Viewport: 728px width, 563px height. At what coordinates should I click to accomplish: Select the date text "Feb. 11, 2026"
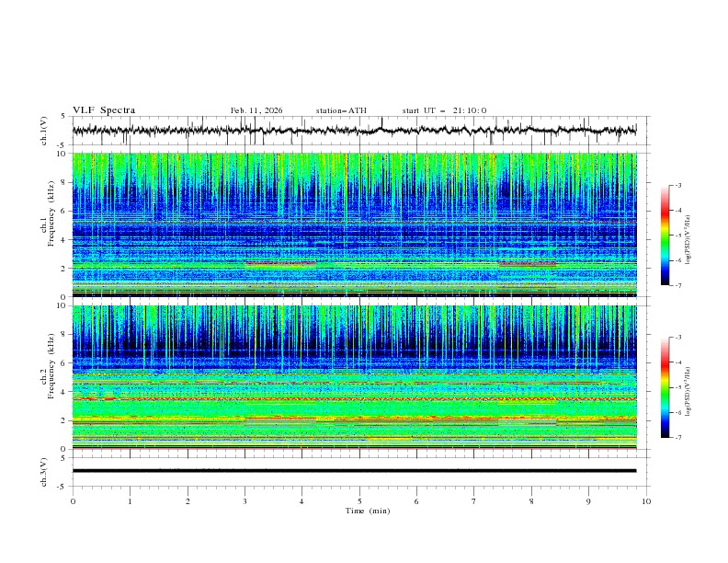tap(256, 110)
